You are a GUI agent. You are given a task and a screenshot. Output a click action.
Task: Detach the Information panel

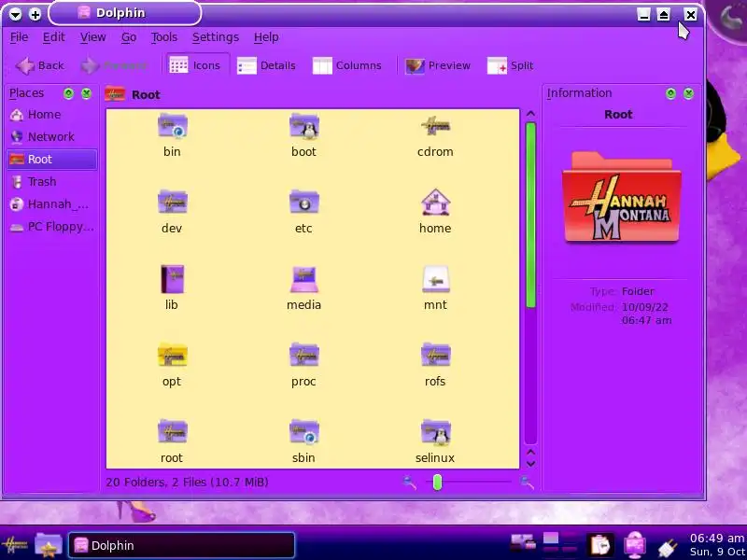click(670, 93)
